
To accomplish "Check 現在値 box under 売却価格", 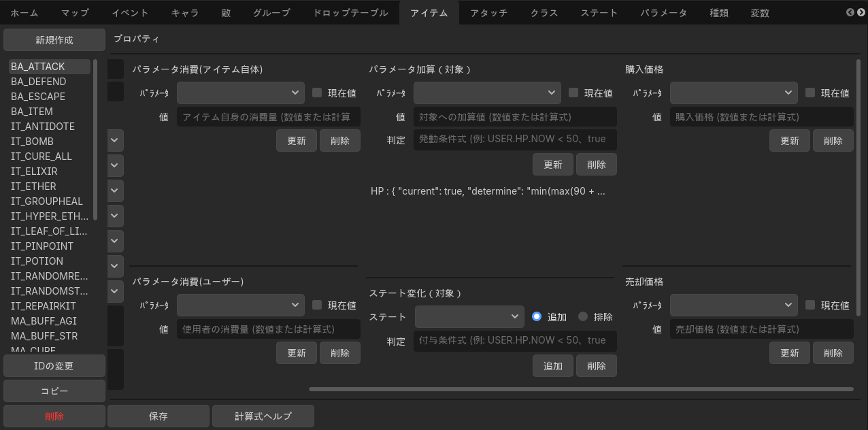I will coord(810,305).
